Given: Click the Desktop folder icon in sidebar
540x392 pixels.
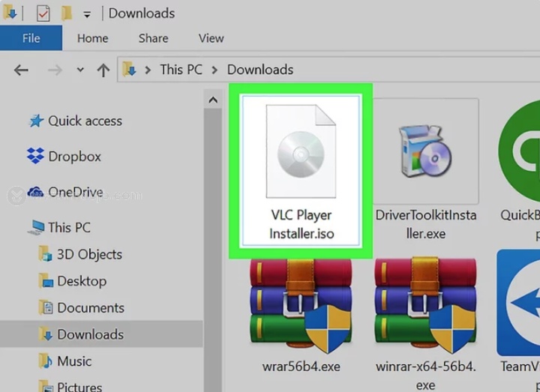Looking at the screenshot, I should [x=46, y=280].
